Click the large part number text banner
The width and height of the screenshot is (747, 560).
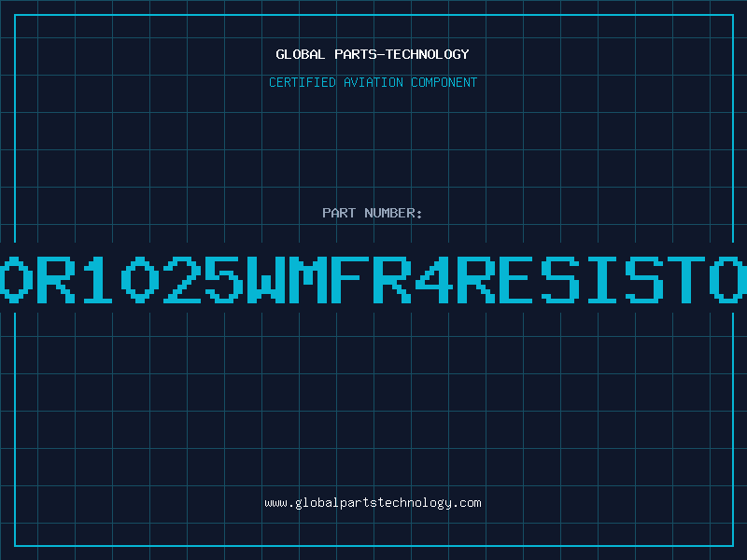point(373,279)
